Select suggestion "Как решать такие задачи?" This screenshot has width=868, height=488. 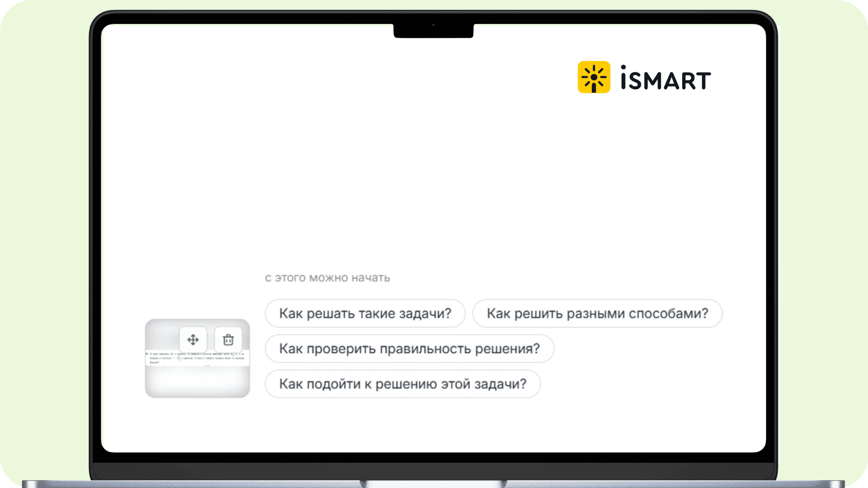pos(365,313)
